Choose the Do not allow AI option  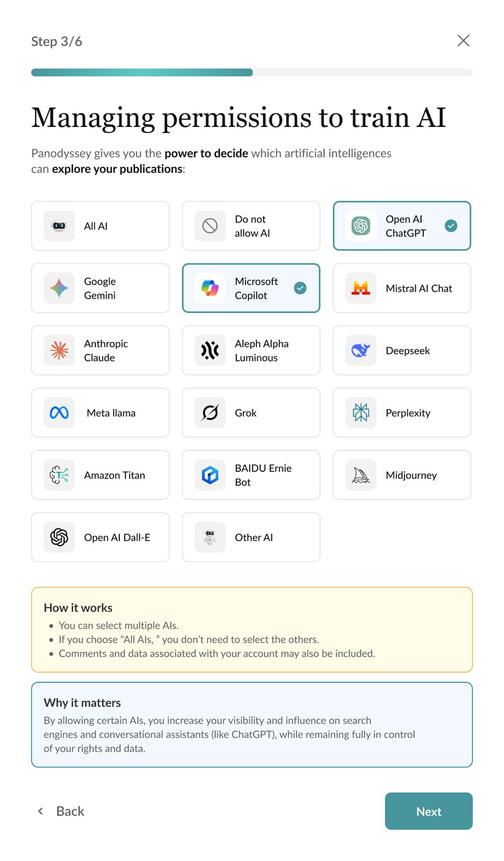(x=251, y=226)
